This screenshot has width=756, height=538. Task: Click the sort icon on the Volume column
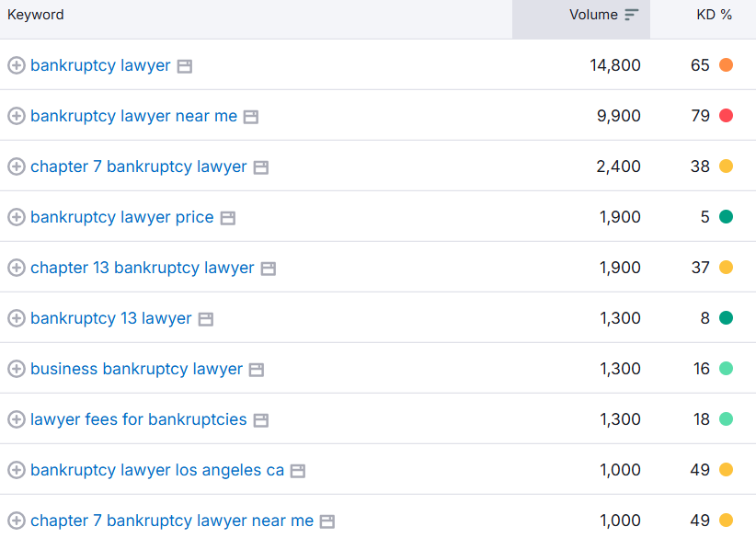(x=632, y=14)
